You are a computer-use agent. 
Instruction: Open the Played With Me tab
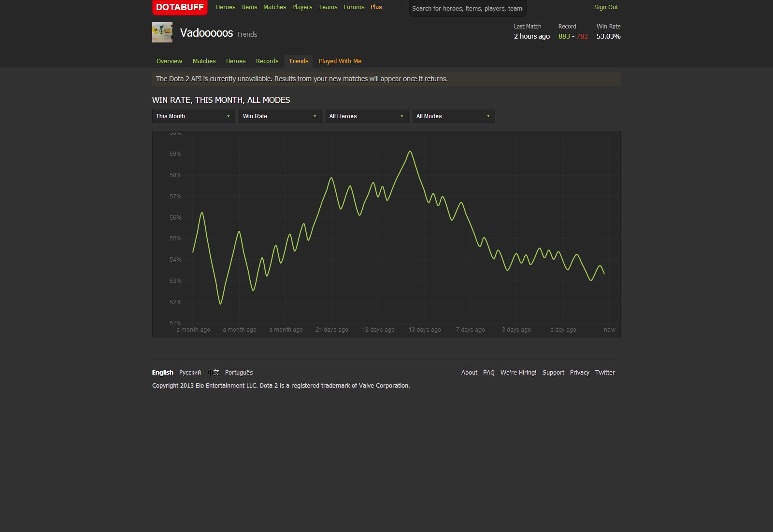[340, 61]
